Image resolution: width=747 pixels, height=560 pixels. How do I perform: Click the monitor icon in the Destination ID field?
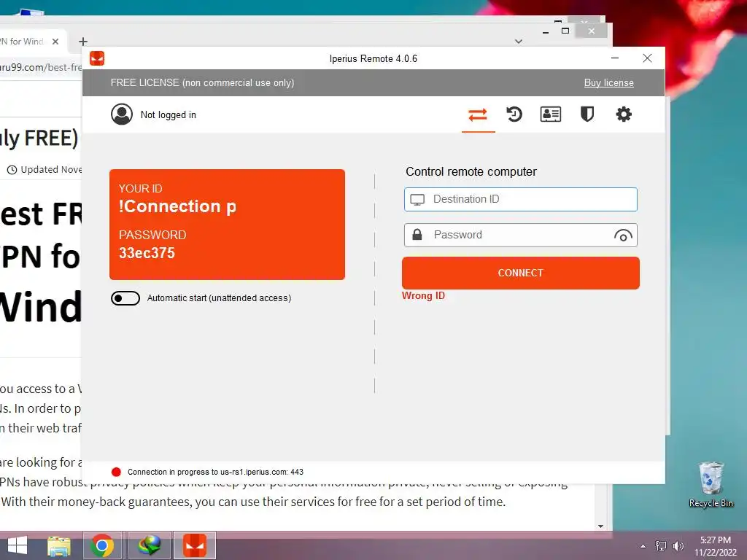click(x=417, y=200)
